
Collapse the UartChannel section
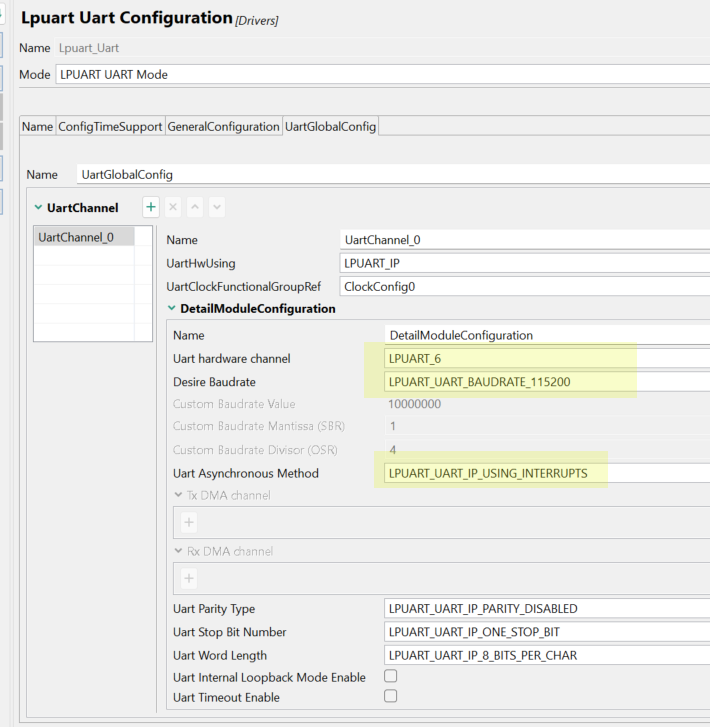tap(38, 208)
